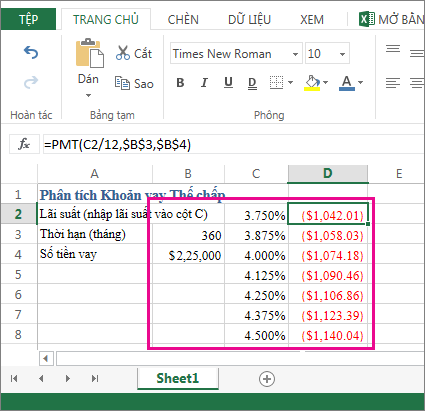Viewport: 425px width, 411px height.
Task: Select column D header
Action: 328,174
